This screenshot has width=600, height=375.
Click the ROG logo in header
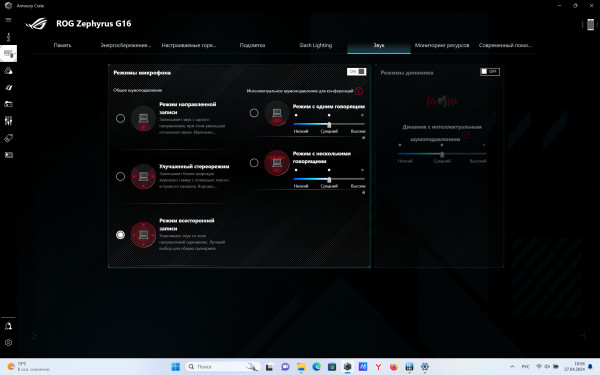pos(36,24)
